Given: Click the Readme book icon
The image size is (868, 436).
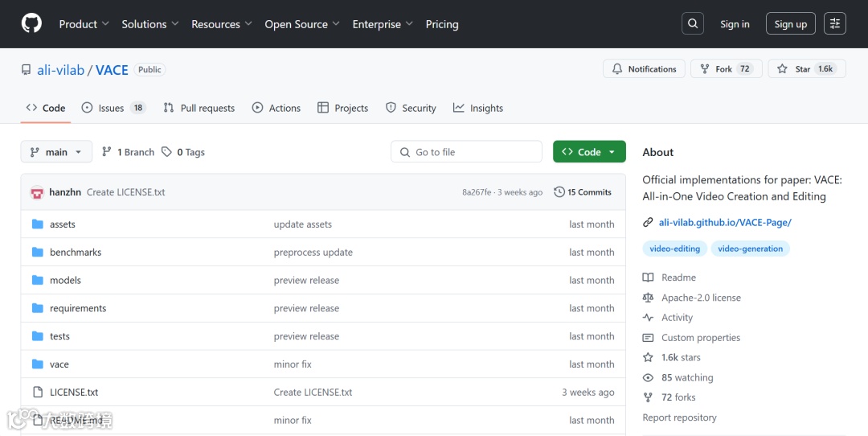Looking at the screenshot, I should (x=648, y=278).
